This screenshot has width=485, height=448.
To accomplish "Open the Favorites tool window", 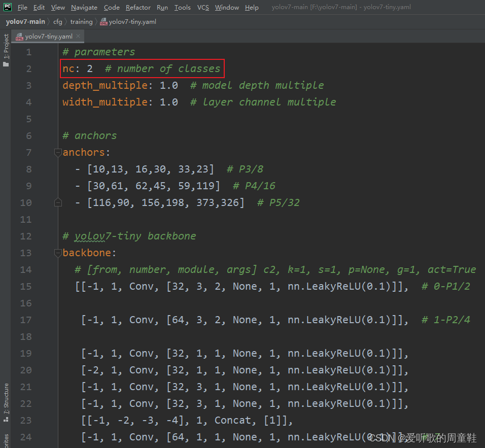I will 6,441.
